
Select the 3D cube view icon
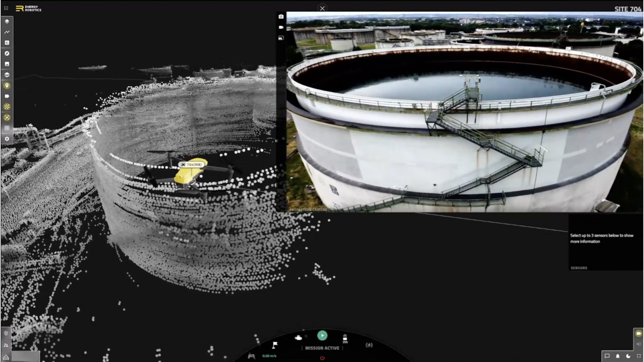[x=7, y=75]
